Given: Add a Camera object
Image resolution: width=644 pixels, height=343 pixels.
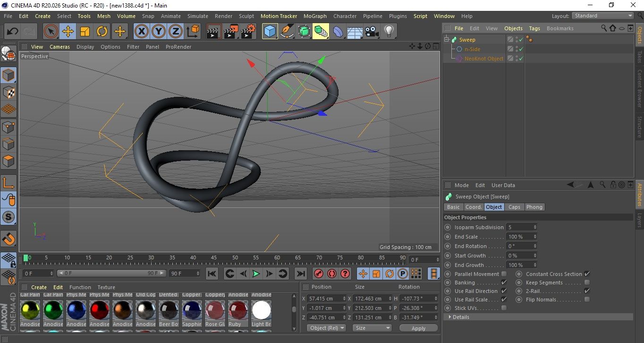Looking at the screenshot, I should point(372,32).
